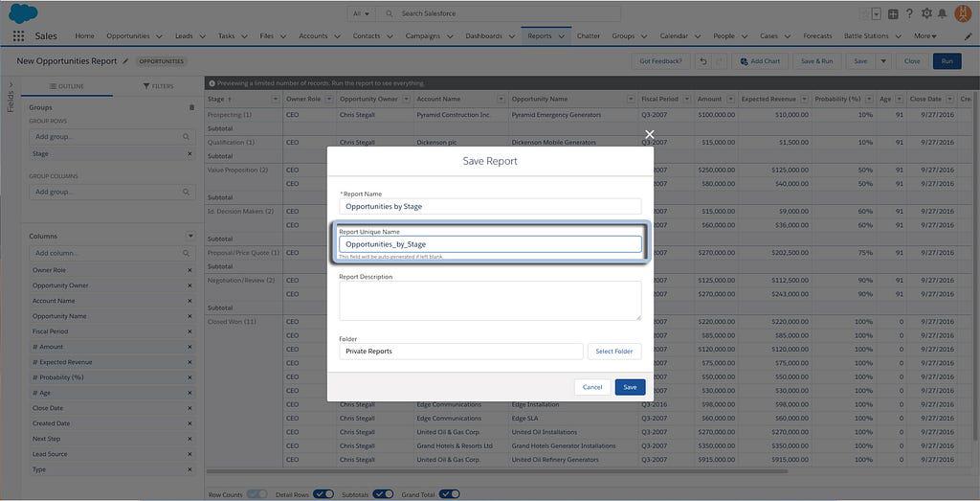This screenshot has height=501, width=980.
Task: Open the notifications bell
Action: 943,13
